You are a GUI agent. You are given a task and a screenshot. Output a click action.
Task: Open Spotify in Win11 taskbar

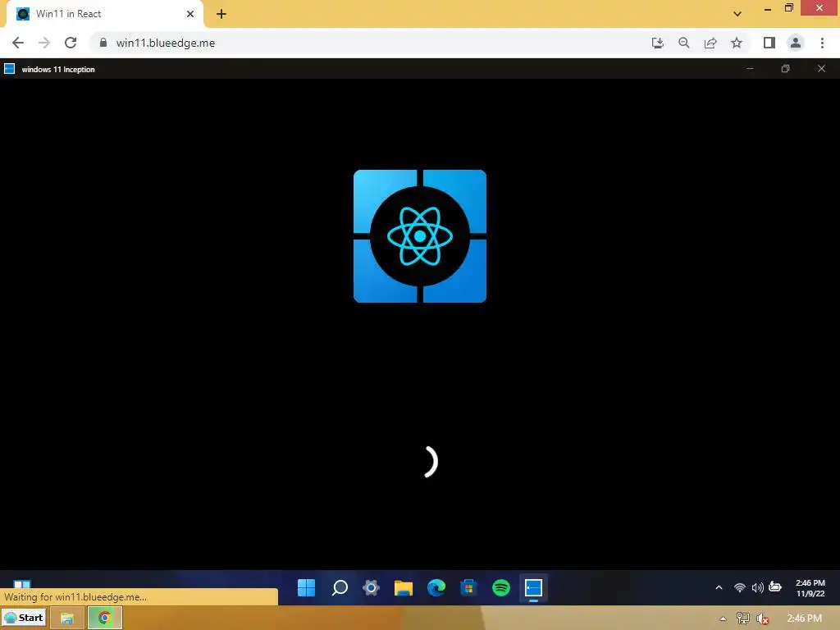(501, 587)
